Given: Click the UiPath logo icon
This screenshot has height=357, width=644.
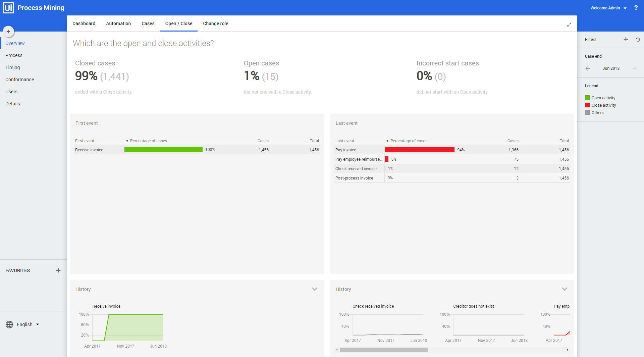Looking at the screenshot, I should pyautogui.click(x=8, y=8).
